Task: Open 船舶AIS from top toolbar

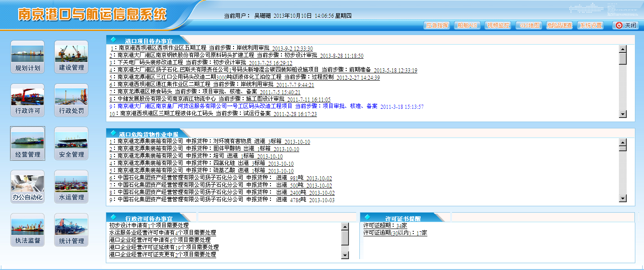Action: coord(467,25)
